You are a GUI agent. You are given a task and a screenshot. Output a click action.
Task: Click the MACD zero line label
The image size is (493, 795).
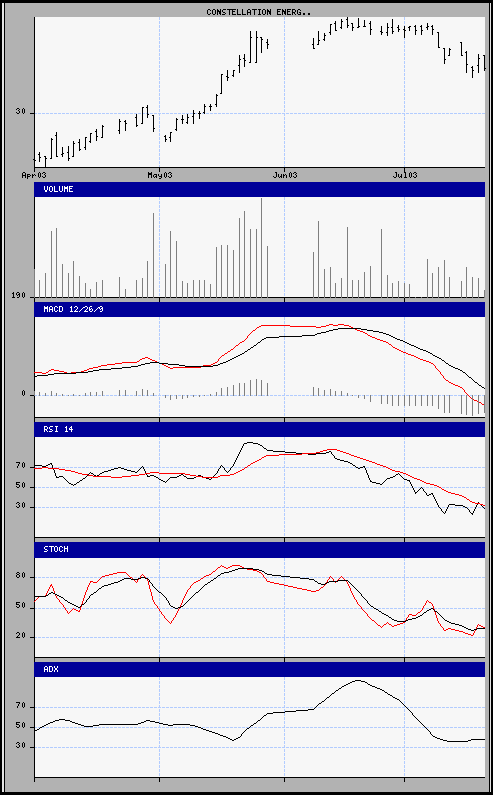tap(23, 394)
